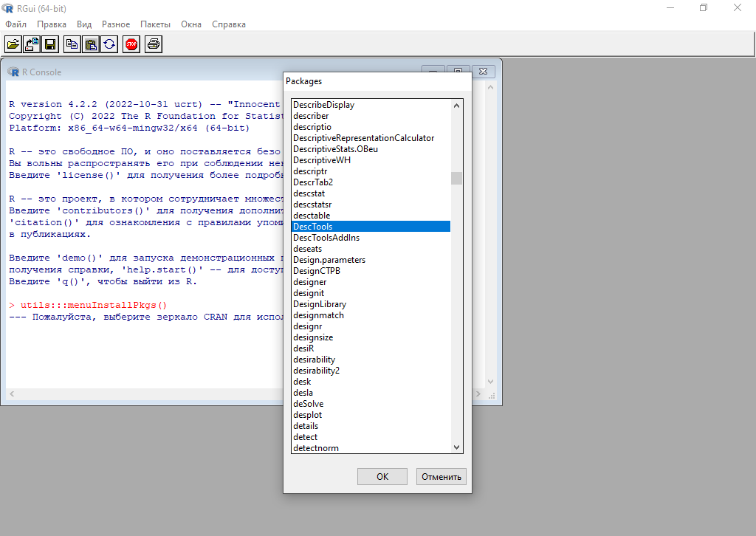
Task: Select deSolve package in the list
Action: [308, 404]
